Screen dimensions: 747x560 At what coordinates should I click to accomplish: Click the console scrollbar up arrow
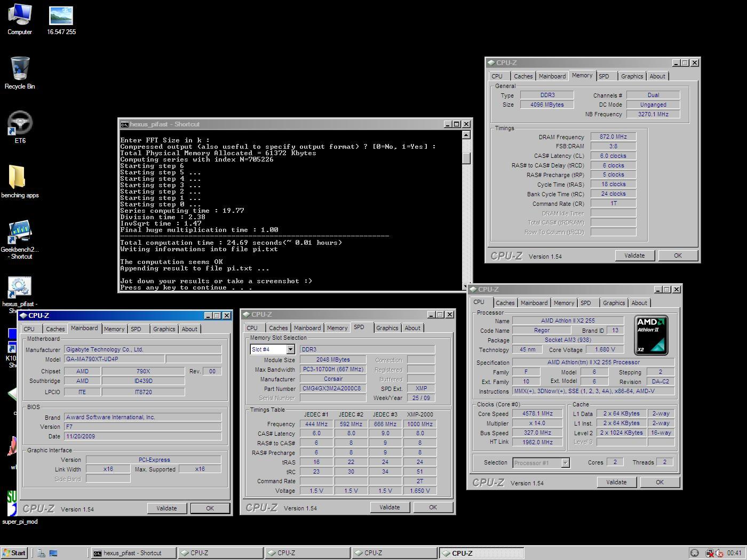[466, 135]
